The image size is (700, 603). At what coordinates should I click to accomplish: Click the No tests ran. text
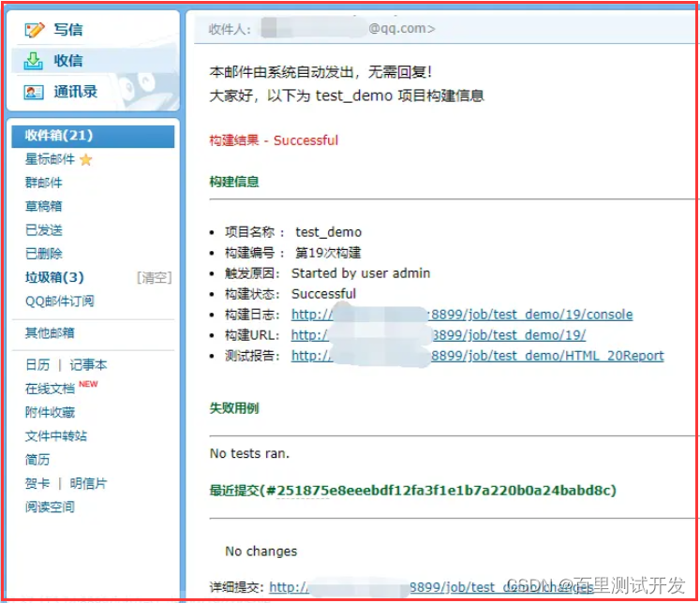pyautogui.click(x=249, y=453)
